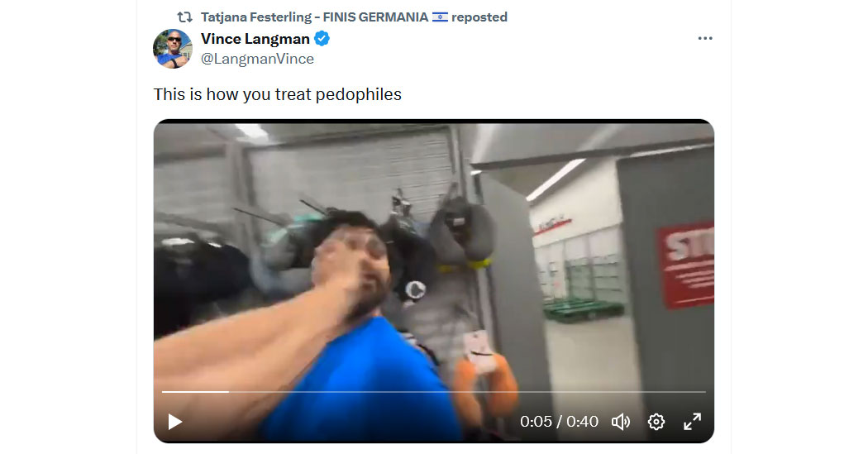This screenshot has width=868, height=454.
Task: Click the Israeli flag emoji in the repost line
Action: coord(440,17)
